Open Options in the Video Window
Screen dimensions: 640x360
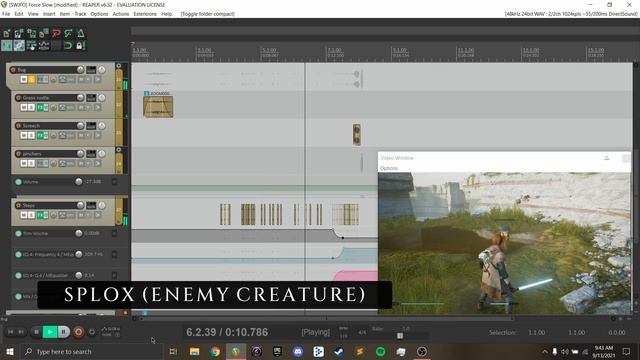point(389,168)
